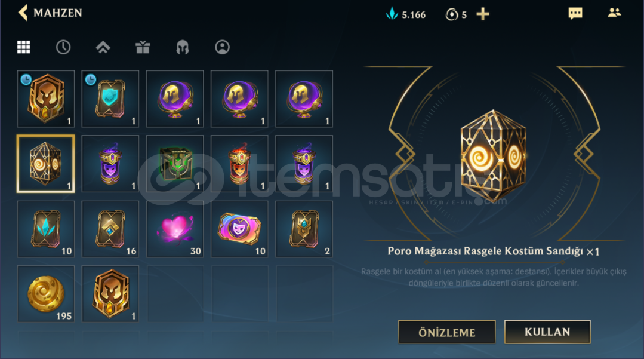Viewport: 644px width, 359px height.
Task: Select the timed teal shield card
Action: tap(110, 99)
